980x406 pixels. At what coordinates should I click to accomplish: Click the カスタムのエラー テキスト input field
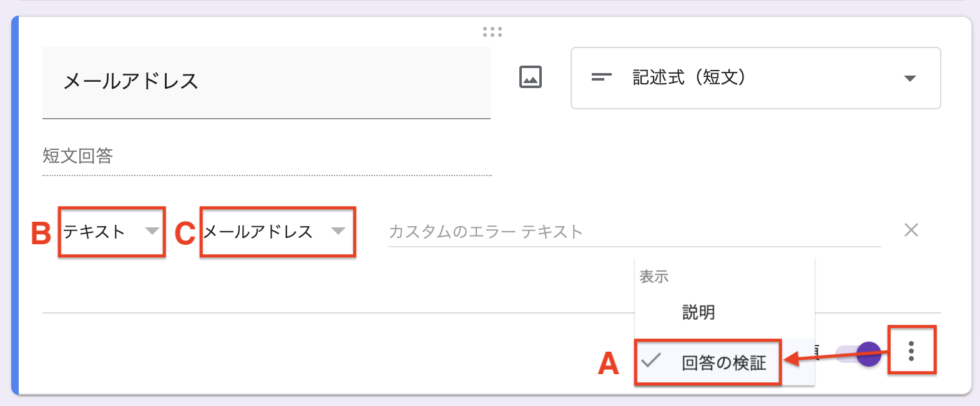634,232
